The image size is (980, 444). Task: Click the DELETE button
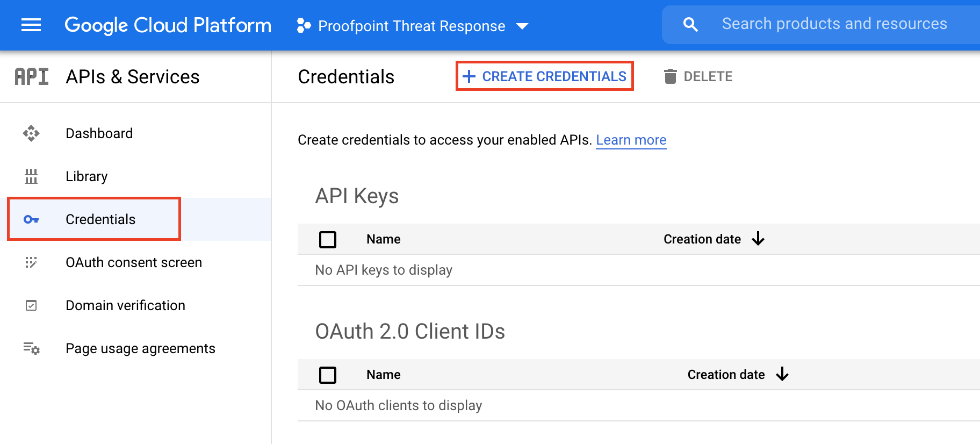point(698,76)
